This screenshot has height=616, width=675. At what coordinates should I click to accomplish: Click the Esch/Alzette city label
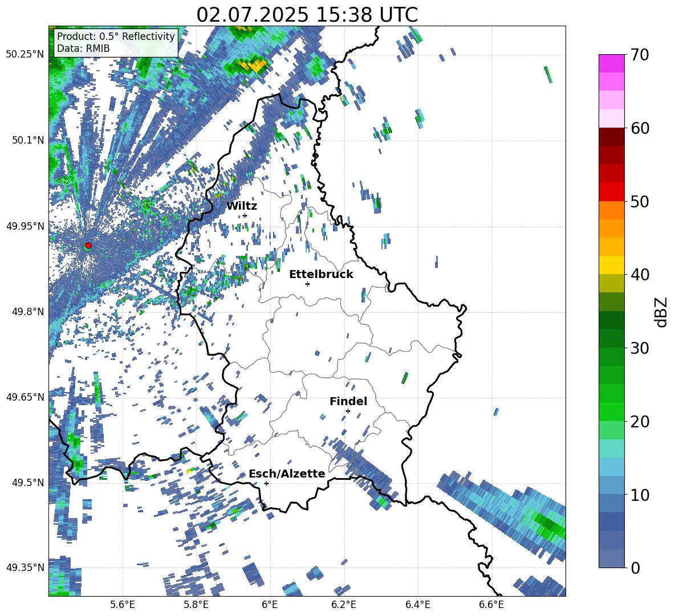(x=287, y=474)
